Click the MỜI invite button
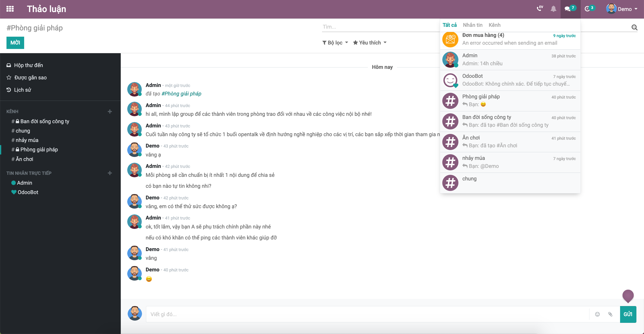The image size is (644, 334). pyautogui.click(x=15, y=43)
